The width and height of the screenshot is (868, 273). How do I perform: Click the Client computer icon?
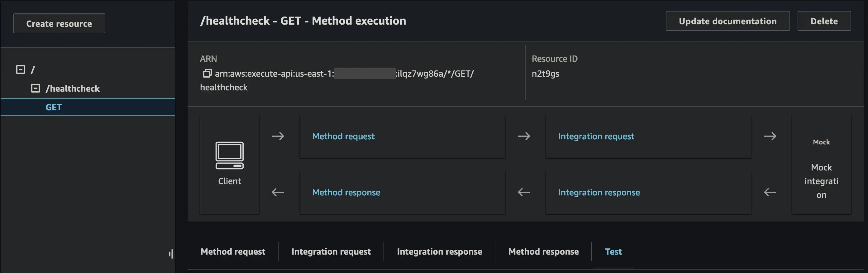coord(230,156)
